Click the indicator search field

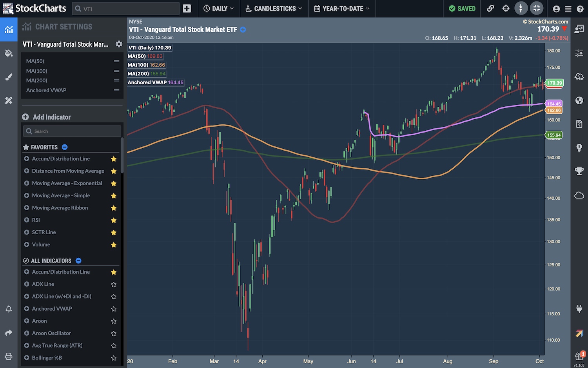pos(72,131)
